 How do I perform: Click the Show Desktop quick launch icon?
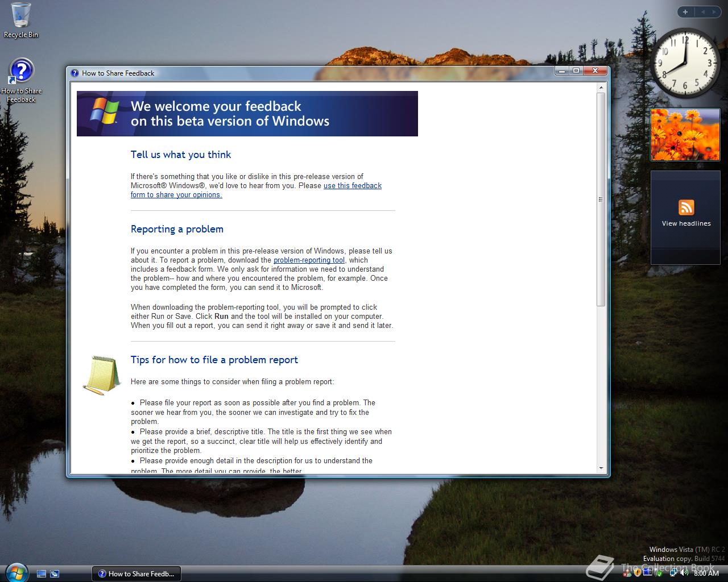[x=42, y=573]
